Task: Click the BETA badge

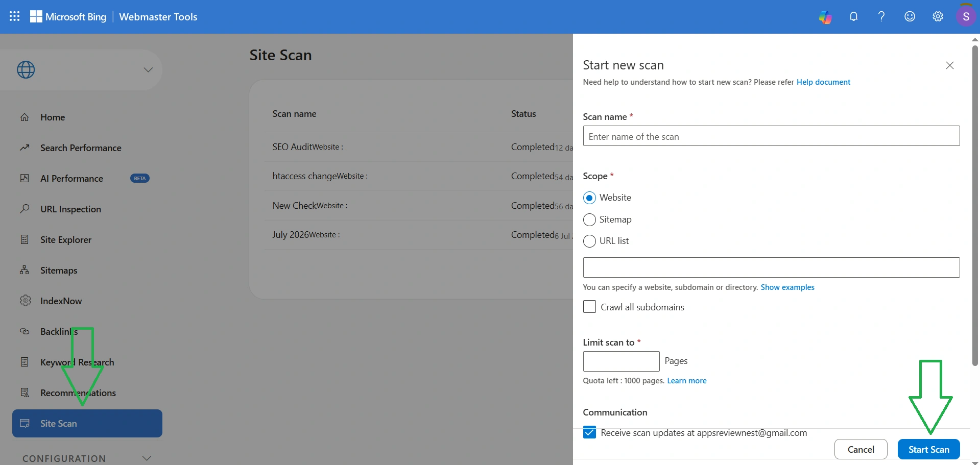Action: (x=140, y=179)
